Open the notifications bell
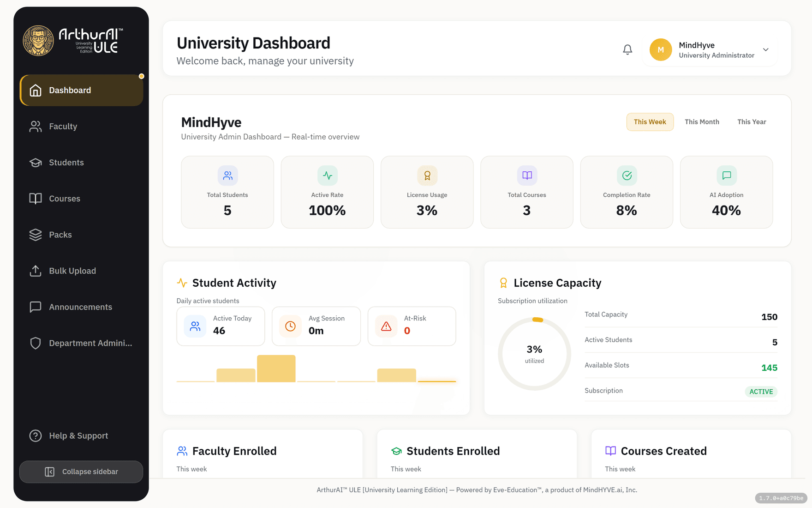The width and height of the screenshot is (812, 508). (x=627, y=49)
